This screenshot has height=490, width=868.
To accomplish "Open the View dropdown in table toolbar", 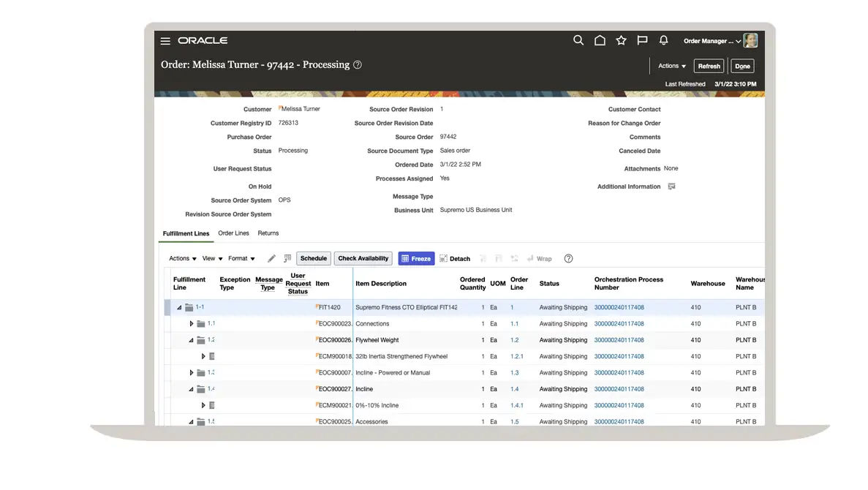I will click(212, 259).
